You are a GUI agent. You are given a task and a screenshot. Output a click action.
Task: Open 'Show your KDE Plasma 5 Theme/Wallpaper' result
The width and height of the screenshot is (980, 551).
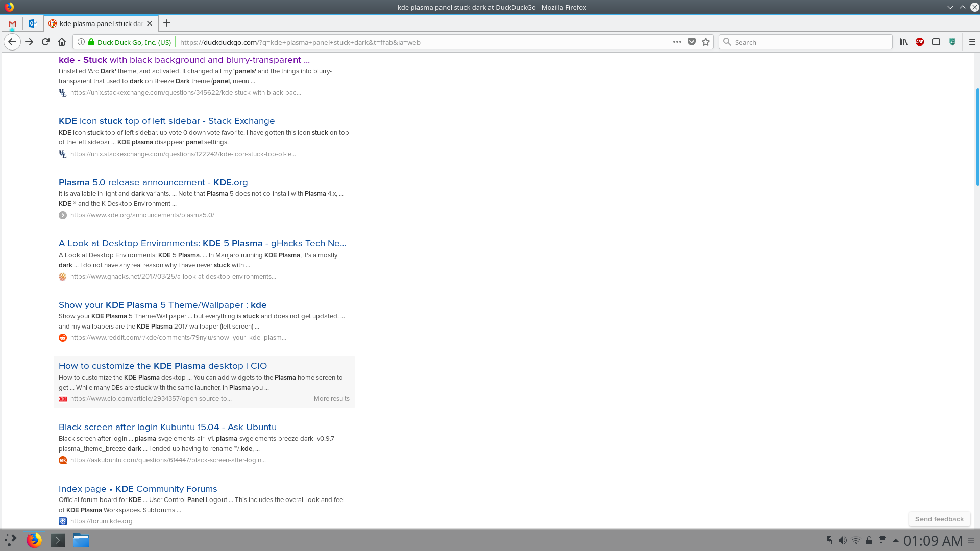(x=162, y=305)
